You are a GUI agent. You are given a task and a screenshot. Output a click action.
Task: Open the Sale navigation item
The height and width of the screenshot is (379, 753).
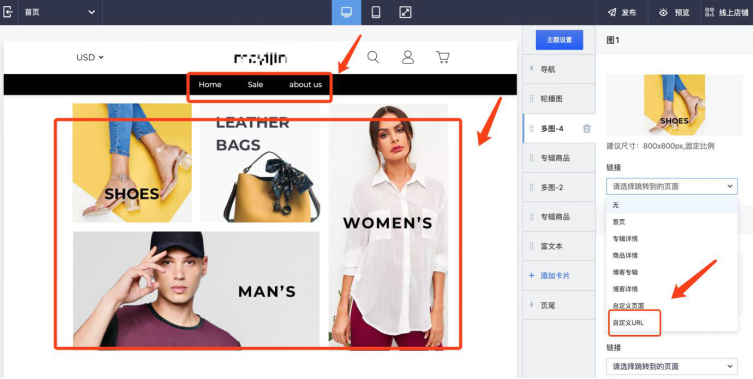(255, 85)
